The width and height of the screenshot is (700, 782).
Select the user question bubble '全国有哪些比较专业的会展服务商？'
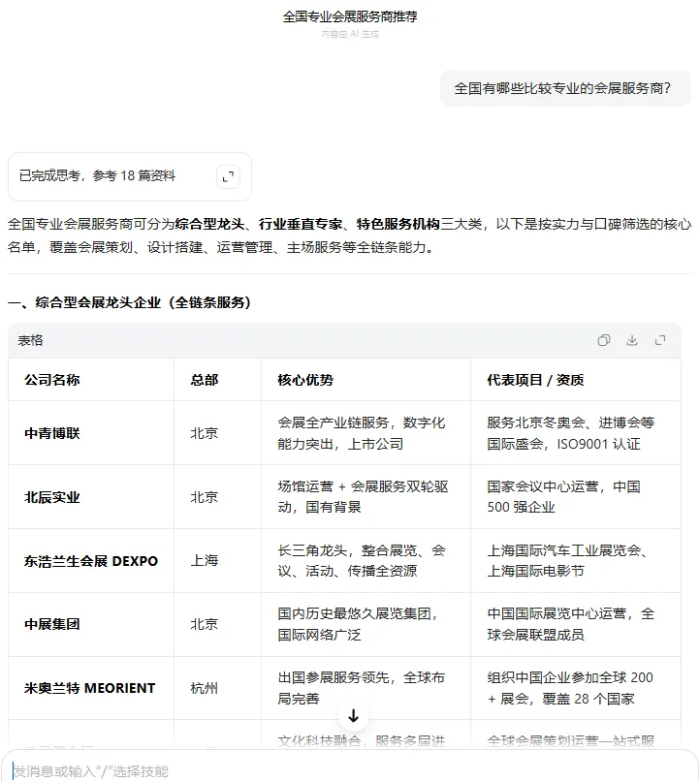(565, 88)
